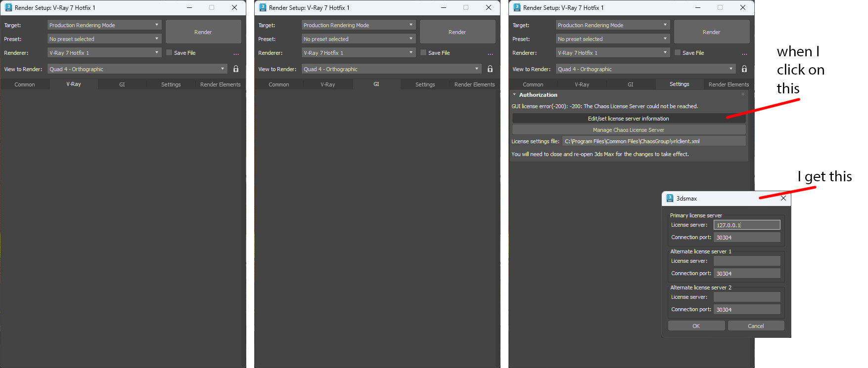Open Renderer dropdown in right window
Viewport: 868px width, 368px height.
point(613,52)
